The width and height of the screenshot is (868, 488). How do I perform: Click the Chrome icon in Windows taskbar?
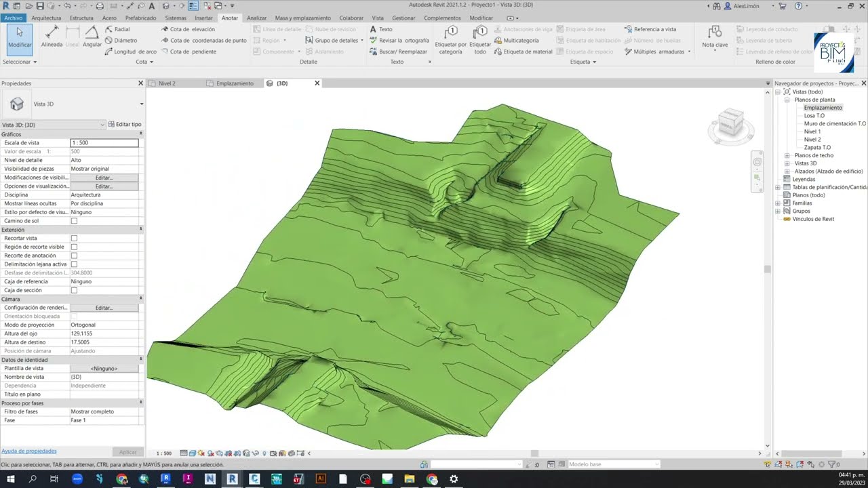pos(121,479)
